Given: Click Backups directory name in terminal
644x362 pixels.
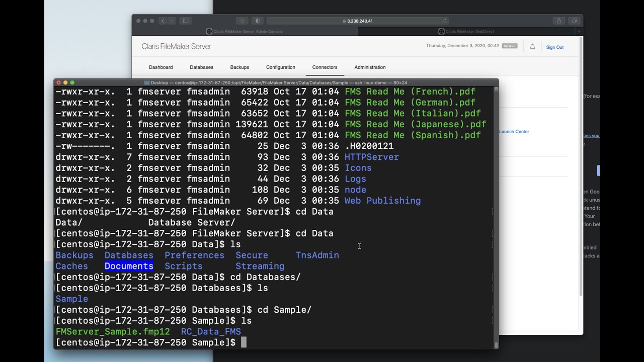Looking at the screenshot, I should (x=74, y=255).
